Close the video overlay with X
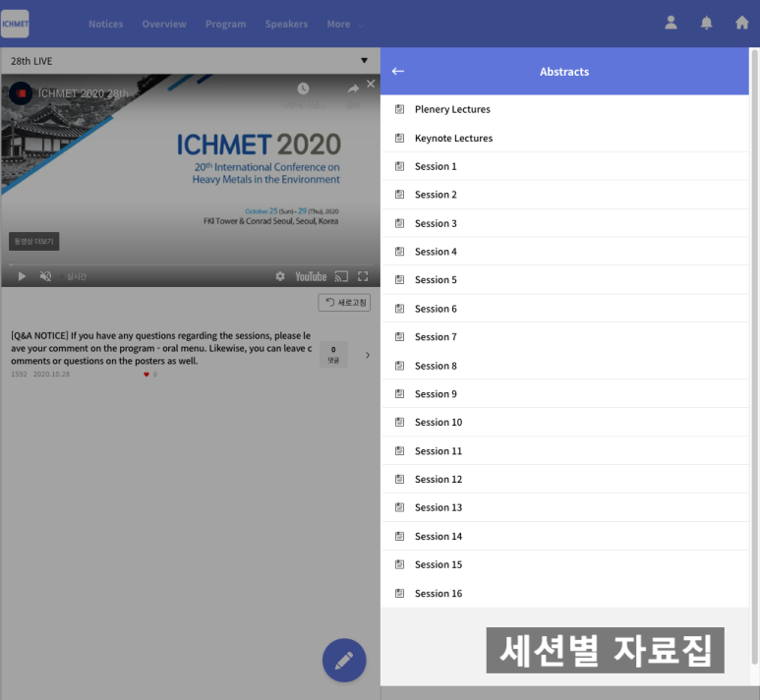760x700 pixels. pos(371,84)
